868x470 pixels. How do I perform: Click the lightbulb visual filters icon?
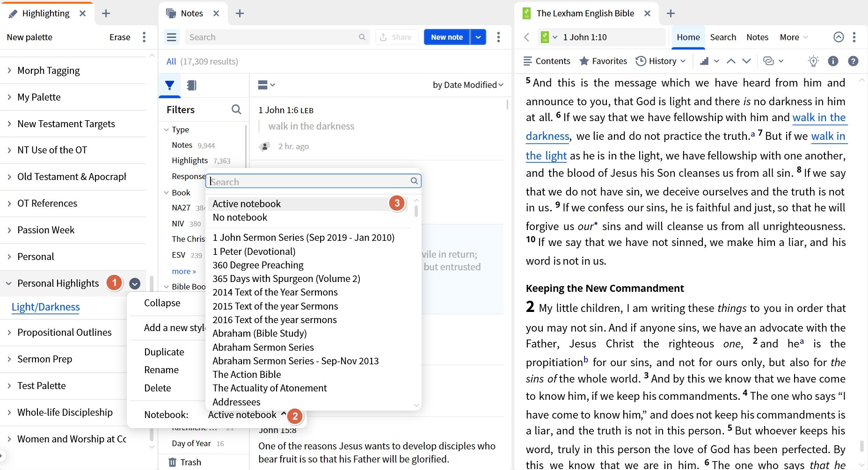tap(813, 61)
